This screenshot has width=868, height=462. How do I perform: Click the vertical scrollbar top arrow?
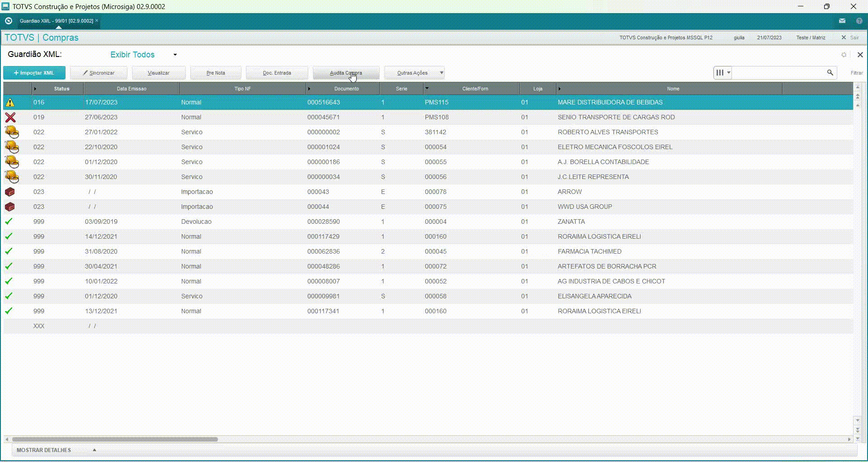pos(858,87)
